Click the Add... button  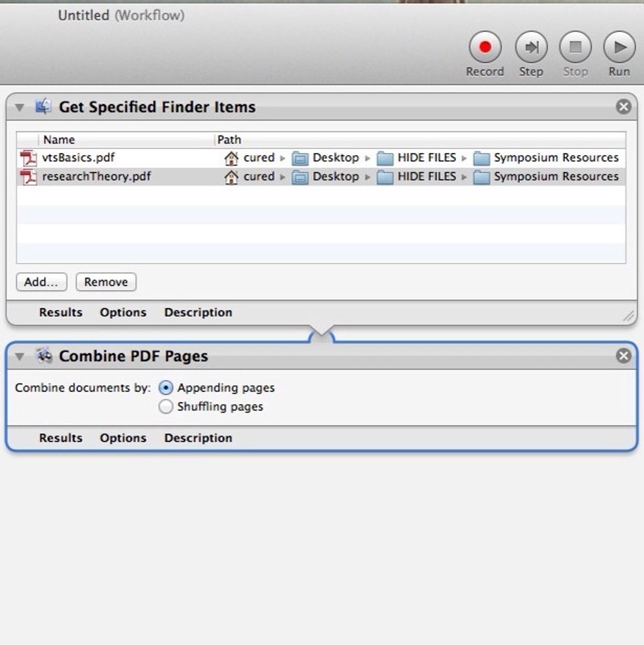pos(41,282)
